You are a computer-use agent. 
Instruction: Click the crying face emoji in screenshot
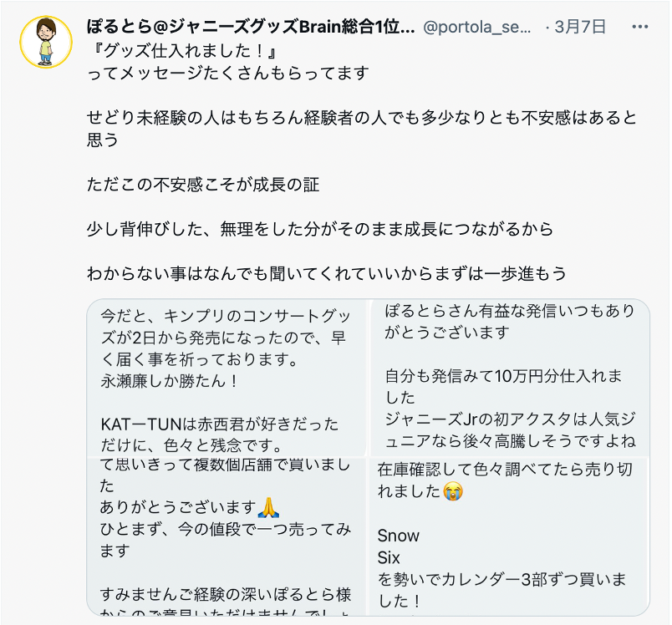[x=453, y=491]
